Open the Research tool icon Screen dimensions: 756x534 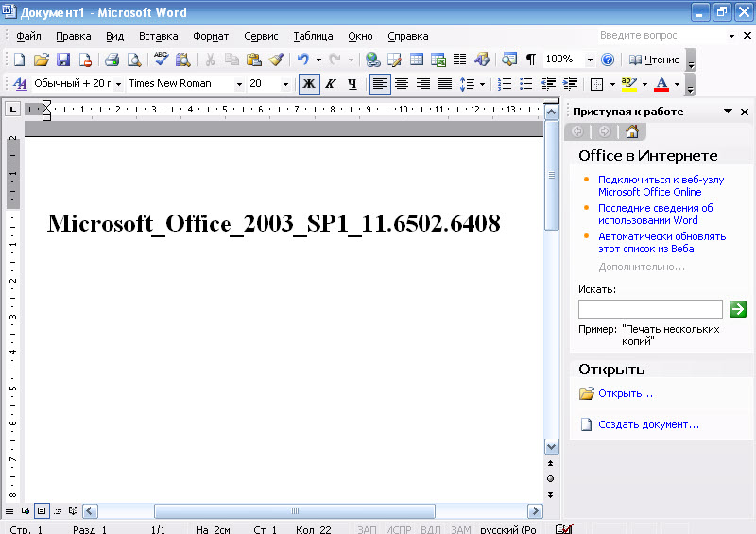(182, 60)
